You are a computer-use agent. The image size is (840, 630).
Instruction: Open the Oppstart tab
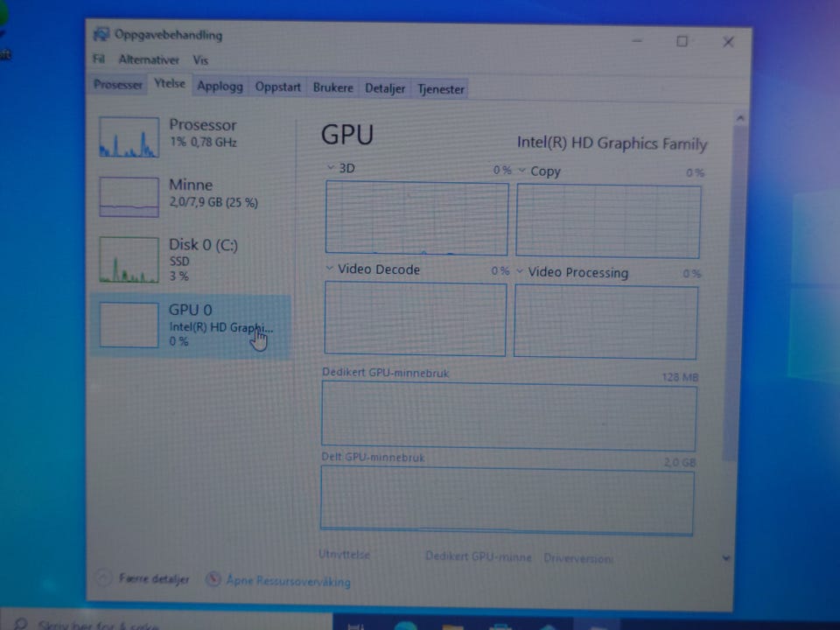pos(277,87)
